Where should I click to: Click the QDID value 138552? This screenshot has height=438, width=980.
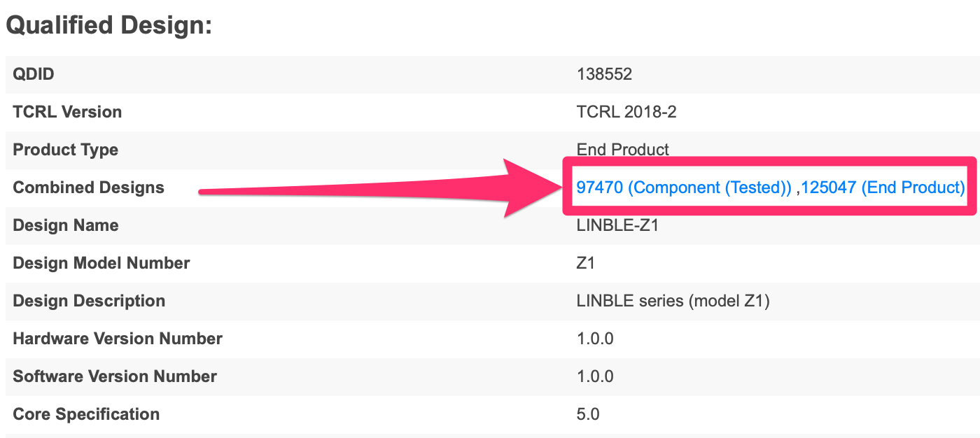[x=604, y=74]
